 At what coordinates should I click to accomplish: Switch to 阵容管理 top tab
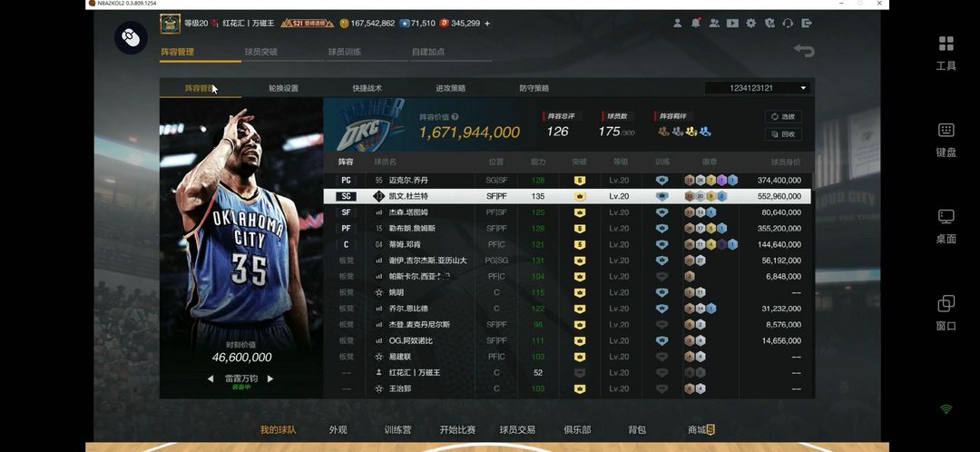178,52
